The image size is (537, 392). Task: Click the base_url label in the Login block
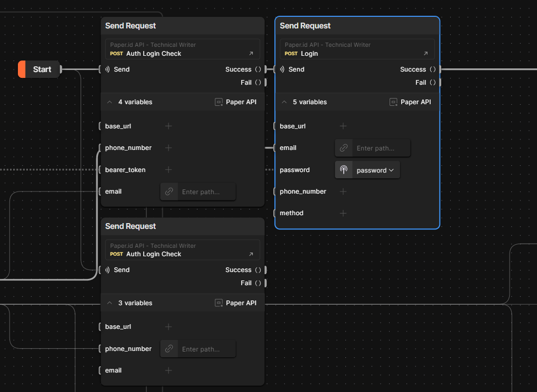pos(293,126)
